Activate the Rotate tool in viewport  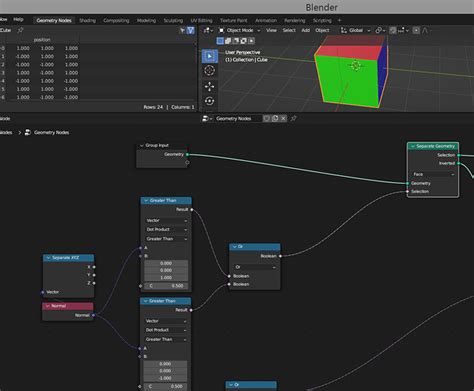click(x=210, y=101)
